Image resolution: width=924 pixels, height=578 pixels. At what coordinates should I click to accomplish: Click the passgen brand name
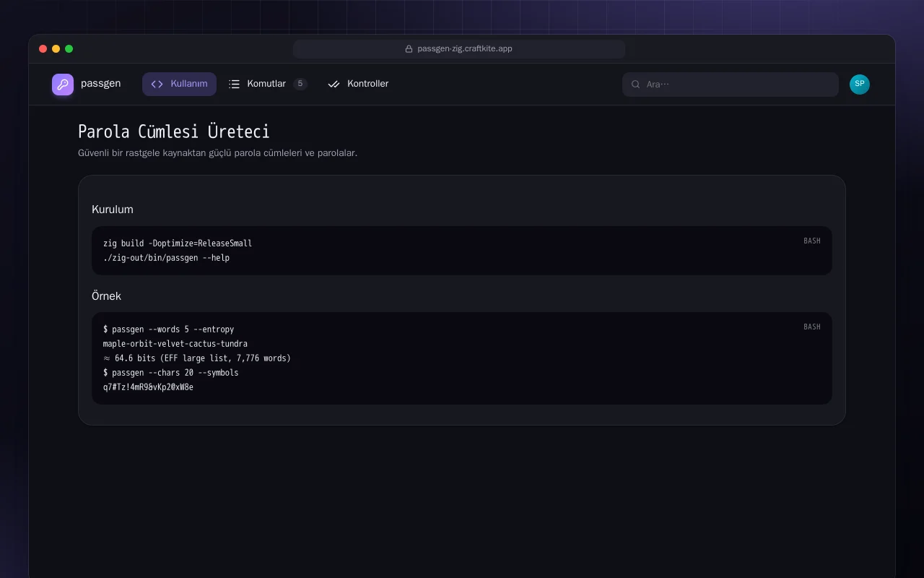[101, 84]
